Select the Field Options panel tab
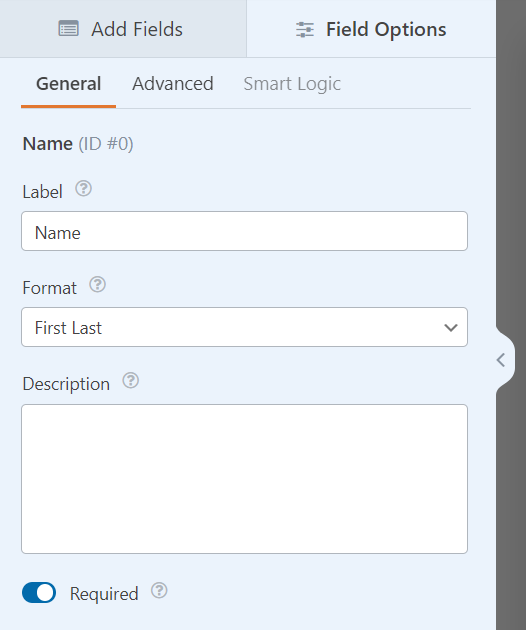Viewport: 526px width, 630px height. pos(371,29)
